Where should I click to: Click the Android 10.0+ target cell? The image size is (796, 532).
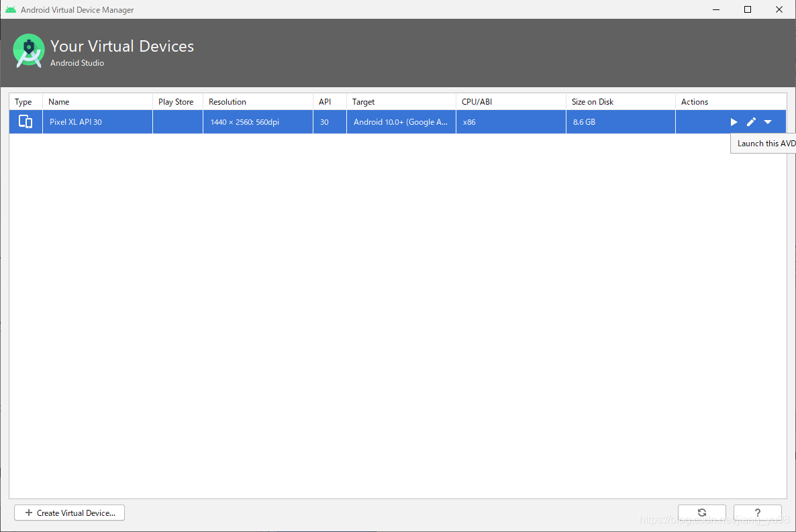click(401, 122)
